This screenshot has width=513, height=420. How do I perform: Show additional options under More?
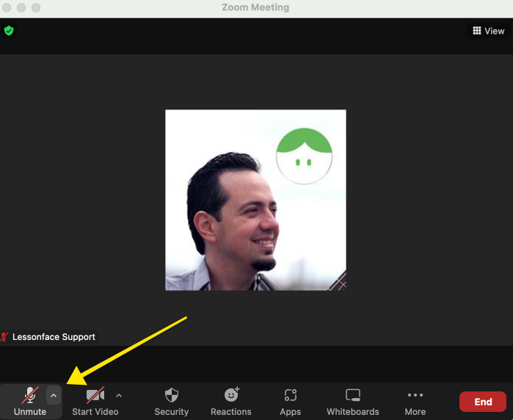pyautogui.click(x=415, y=401)
